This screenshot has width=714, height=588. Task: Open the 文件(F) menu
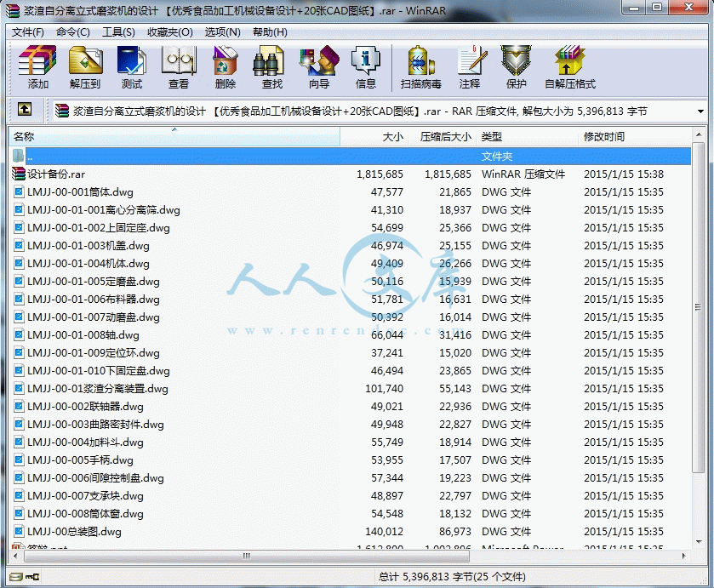pyautogui.click(x=28, y=32)
